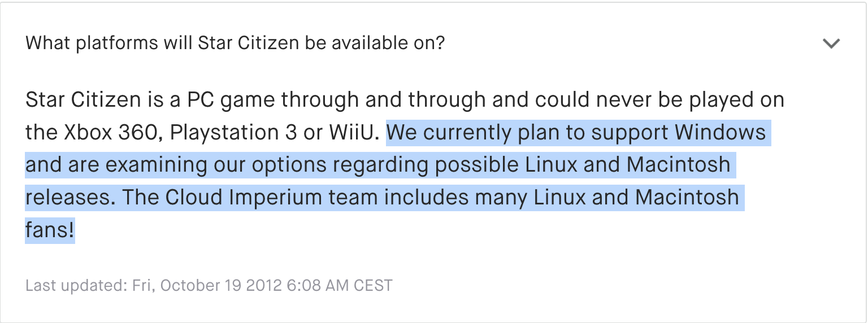This screenshot has width=868, height=323.
Task: Click the highlighted word 'releases.'
Action: click(71, 198)
